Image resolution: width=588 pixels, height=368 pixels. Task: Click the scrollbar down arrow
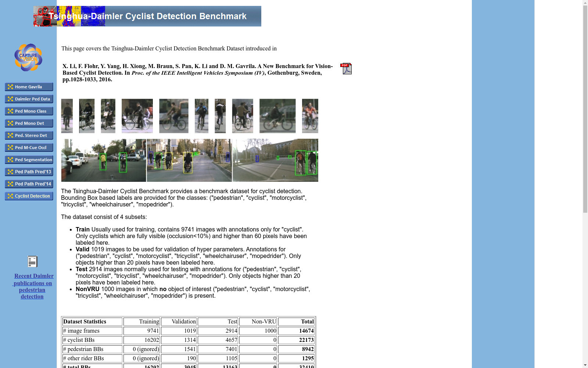pyautogui.click(x=585, y=365)
